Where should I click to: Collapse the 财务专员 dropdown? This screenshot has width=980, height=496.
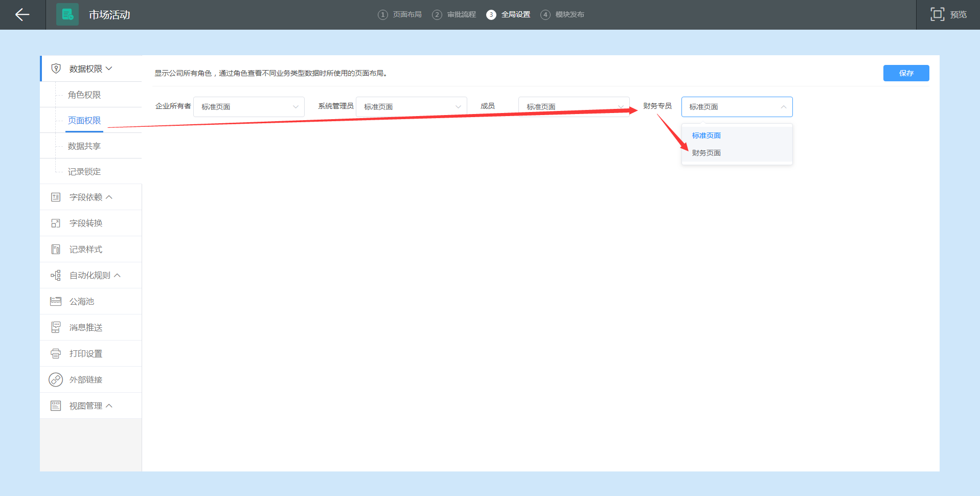pyautogui.click(x=736, y=107)
